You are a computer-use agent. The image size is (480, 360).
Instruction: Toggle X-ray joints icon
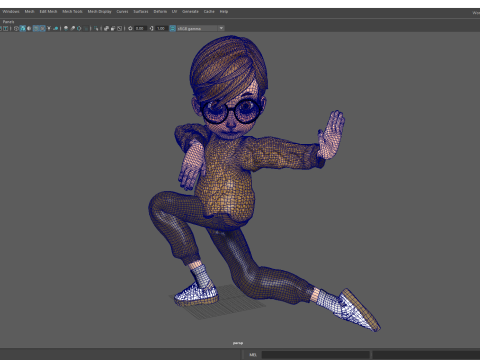(120, 29)
